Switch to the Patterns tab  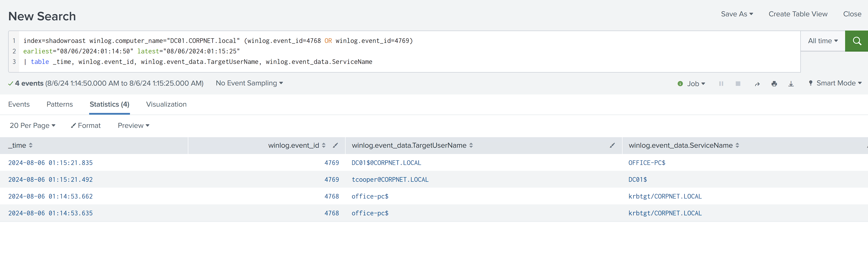coord(60,105)
